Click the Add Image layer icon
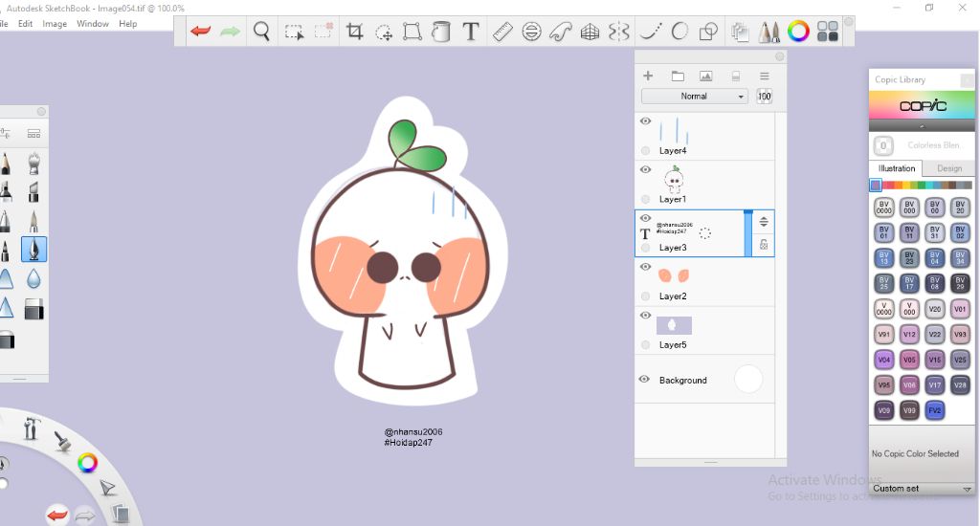Image resolution: width=980 pixels, height=526 pixels. click(x=705, y=76)
